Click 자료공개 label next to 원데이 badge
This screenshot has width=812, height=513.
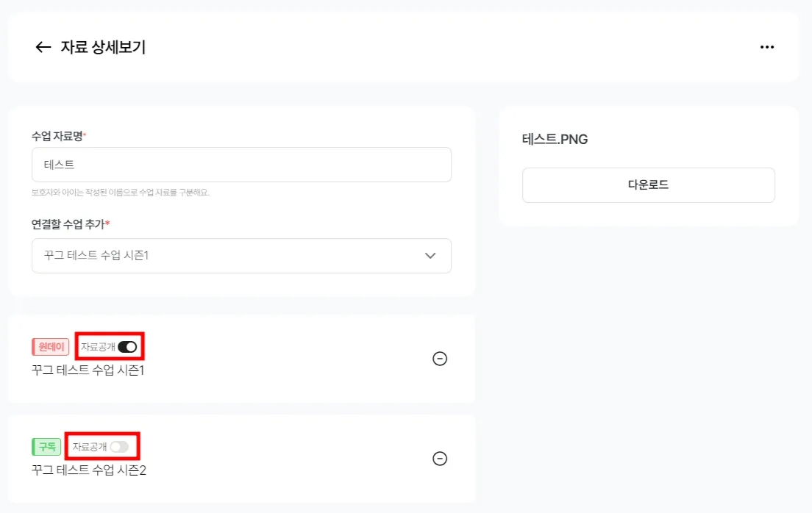click(98, 347)
